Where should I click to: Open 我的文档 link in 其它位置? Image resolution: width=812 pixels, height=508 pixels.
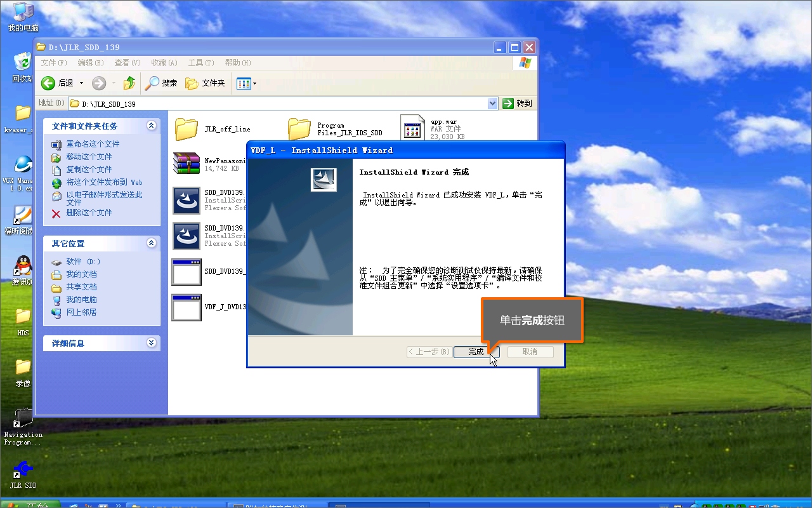click(x=81, y=274)
